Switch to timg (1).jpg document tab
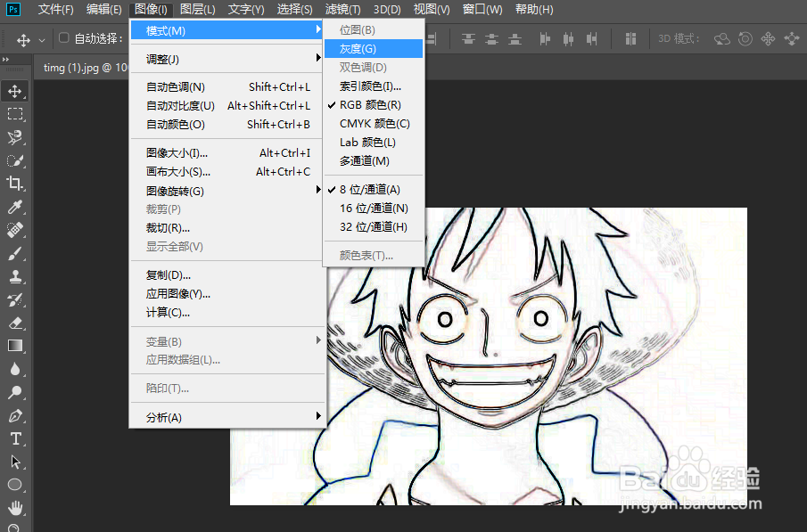Image resolution: width=807 pixels, height=532 pixels. pos(85,68)
